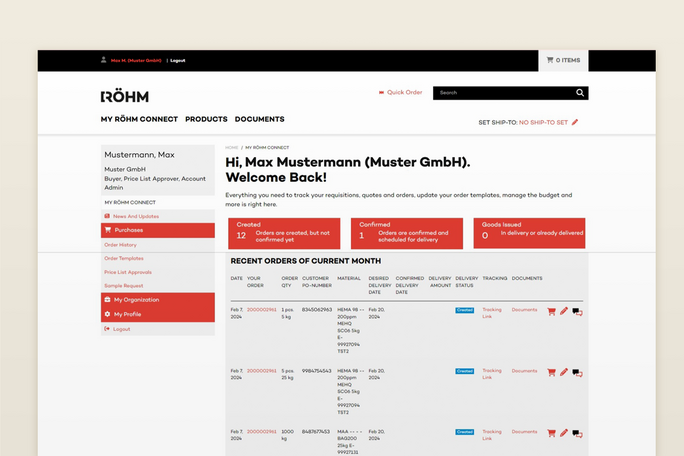Open the Documents menu in navigation
The image size is (684, 456).
coord(259,119)
